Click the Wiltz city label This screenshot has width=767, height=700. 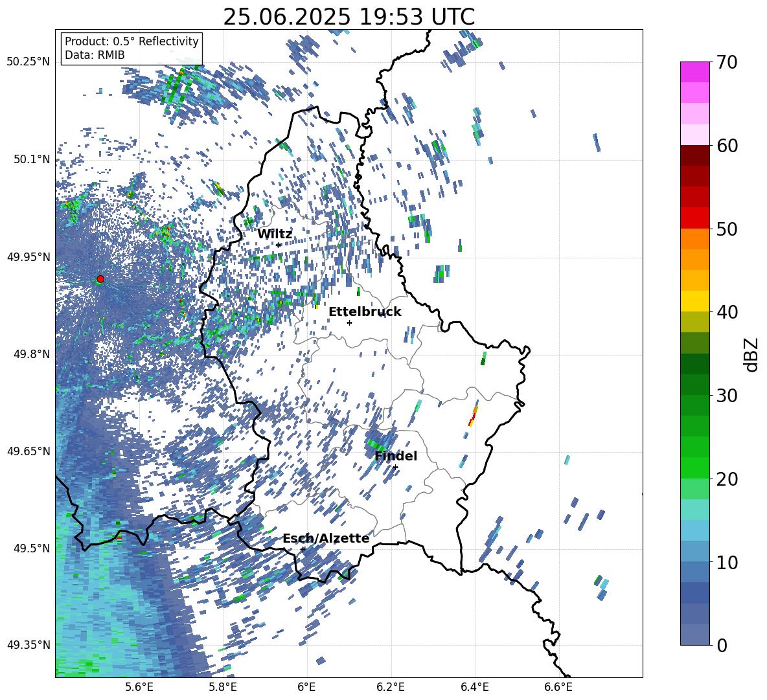(x=275, y=234)
